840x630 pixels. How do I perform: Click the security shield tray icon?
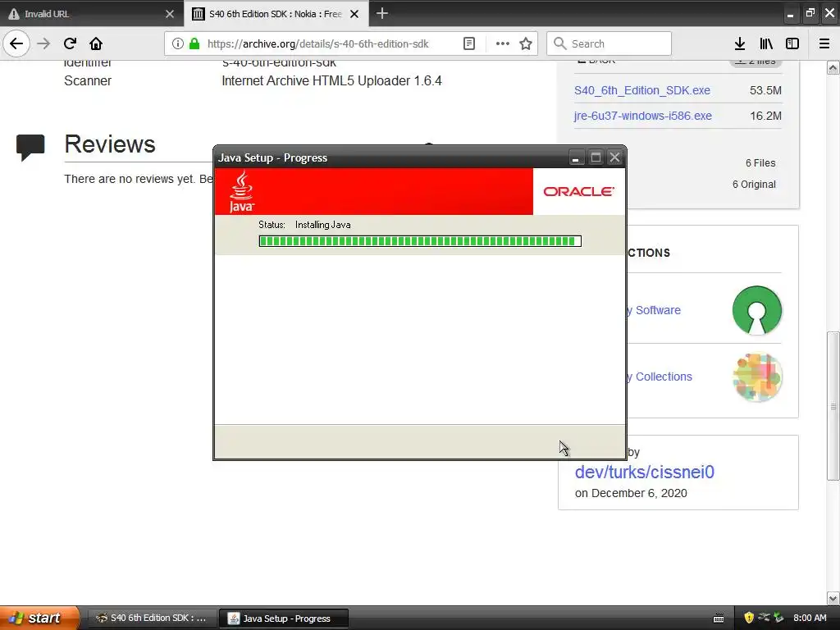click(748, 618)
